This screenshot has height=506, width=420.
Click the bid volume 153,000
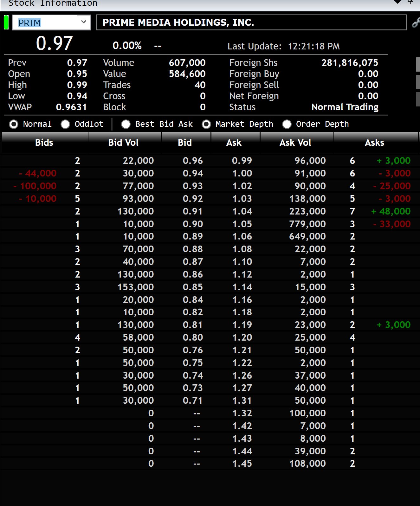(136, 287)
